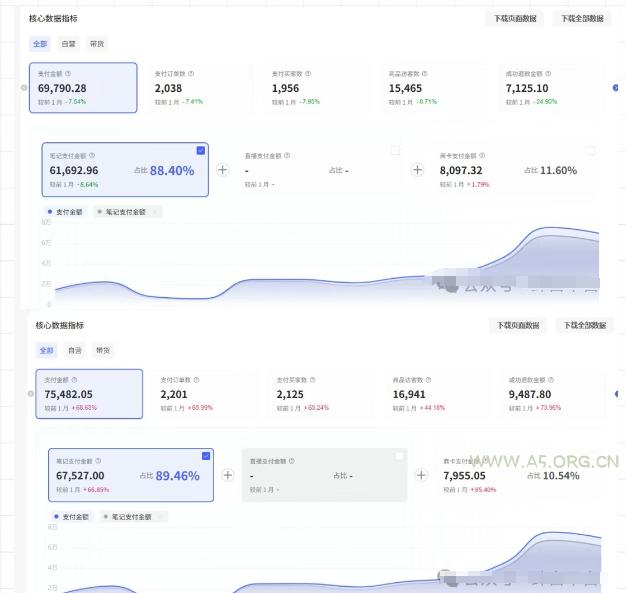Click help icon beside 支付金额 in the 69,790.28 card
626x593 pixels.
[x=69, y=73]
